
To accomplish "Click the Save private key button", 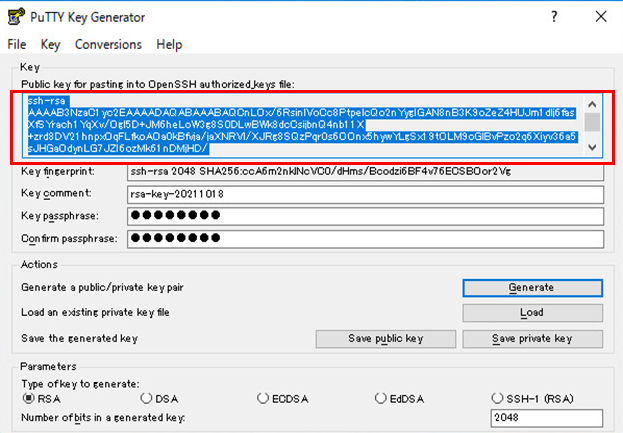I will click(x=532, y=339).
